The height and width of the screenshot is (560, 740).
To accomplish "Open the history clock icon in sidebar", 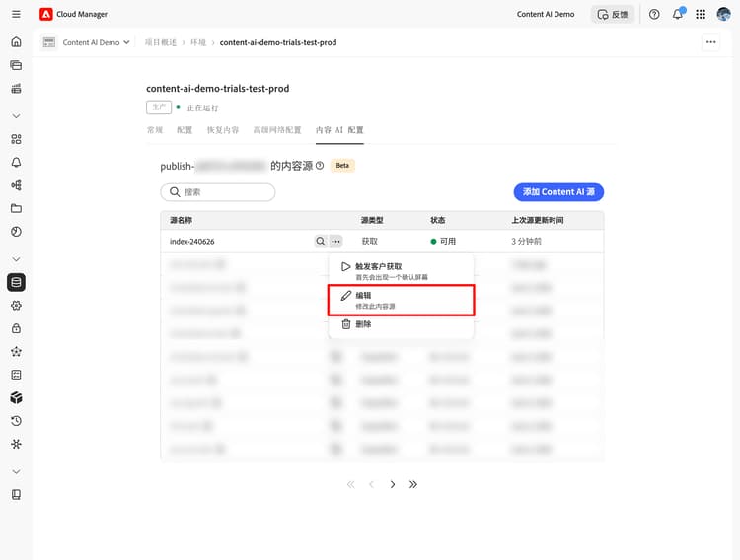I will pyautogui.click(x=16, y=421).
